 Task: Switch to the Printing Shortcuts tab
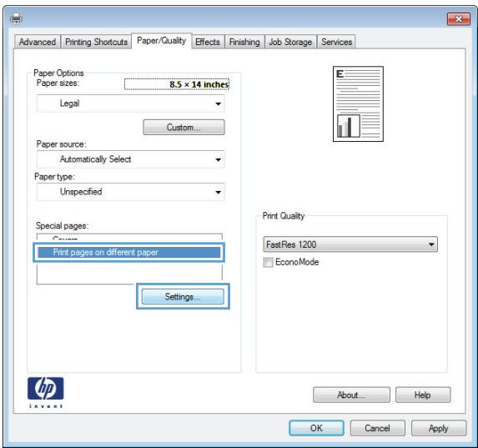coord(96,42)
